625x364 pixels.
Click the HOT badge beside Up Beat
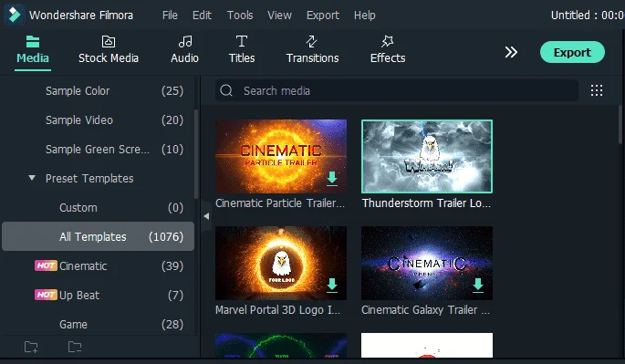click(x=46, y=295)
